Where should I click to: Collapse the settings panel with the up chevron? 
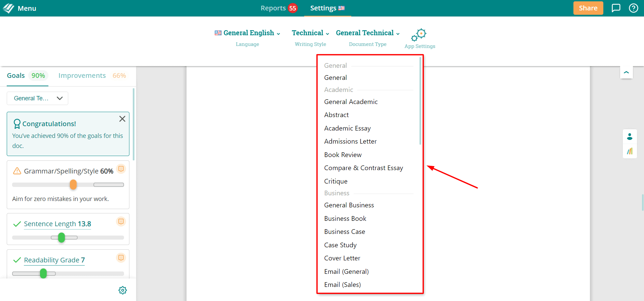[626, 72]
